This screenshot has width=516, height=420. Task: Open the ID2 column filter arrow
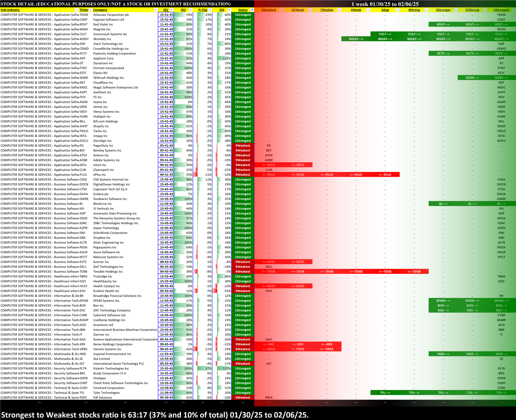pyautogui.click(x=191, y=10)
